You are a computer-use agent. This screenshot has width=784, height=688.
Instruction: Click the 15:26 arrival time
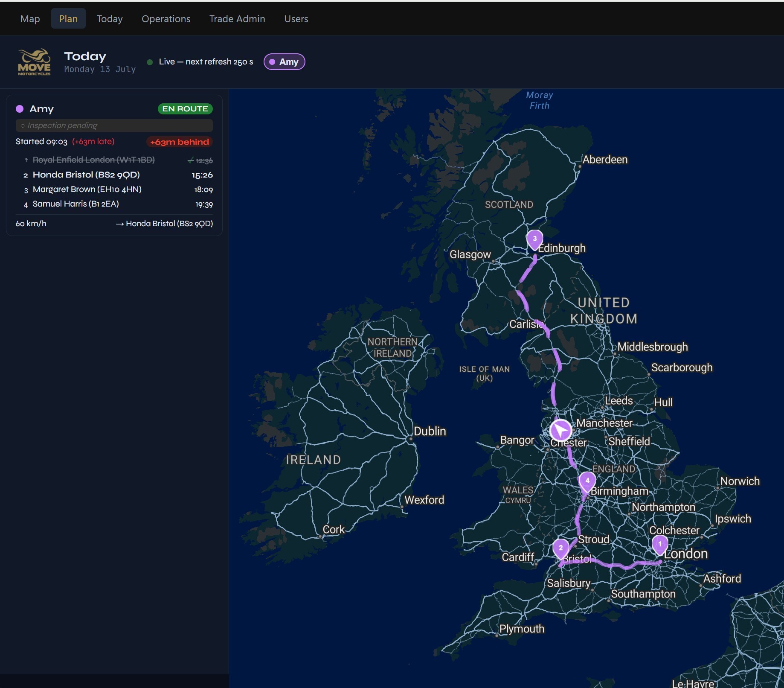coord(202,175)
